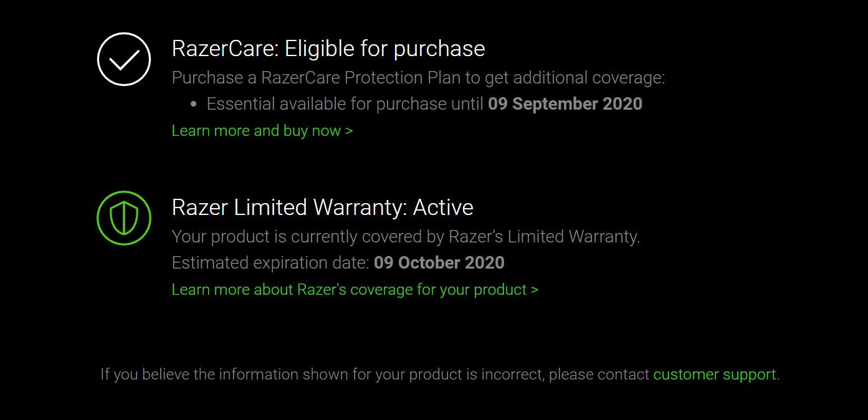Click Razer Limited Warranty: Active heading
This screenshot has height=420, width=868.
[x=323, y=207]
